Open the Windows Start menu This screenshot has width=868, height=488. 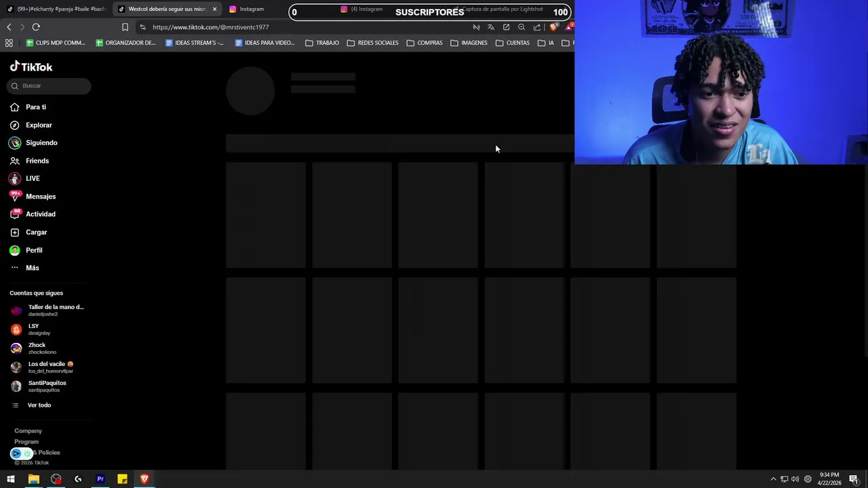pyautogui.click(x=11, y=479)
